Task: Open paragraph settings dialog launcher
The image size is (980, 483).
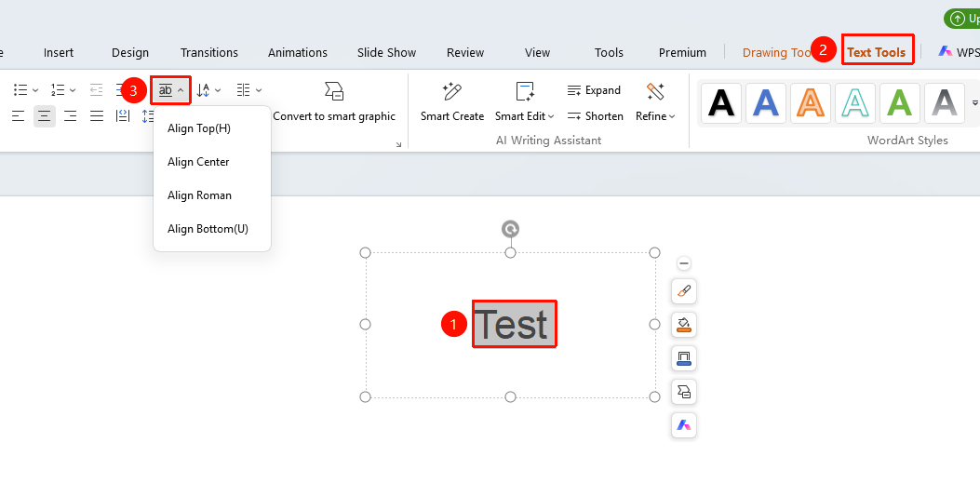Action: [x=398, y=144]
